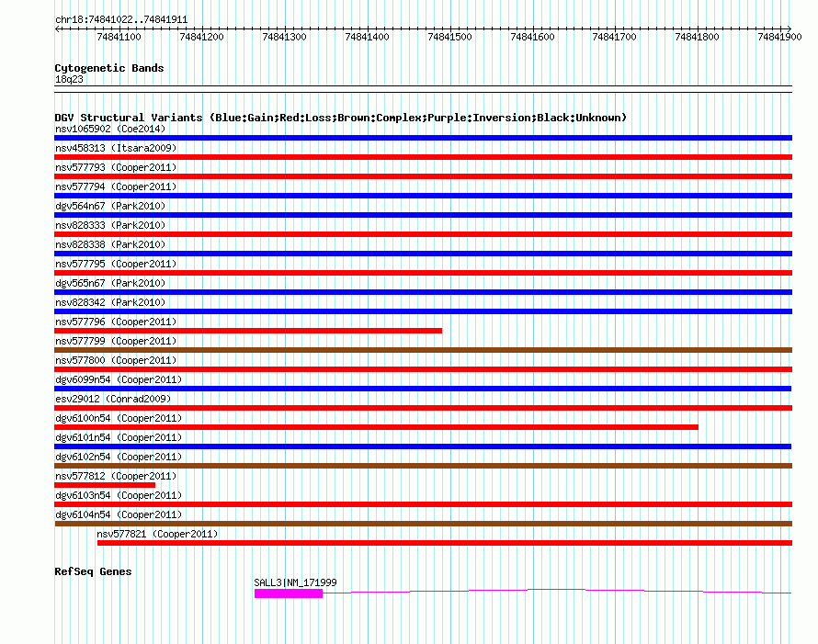
Task: Open the nsv577795 (Cooper2011) label
Action: pos(116,264)
